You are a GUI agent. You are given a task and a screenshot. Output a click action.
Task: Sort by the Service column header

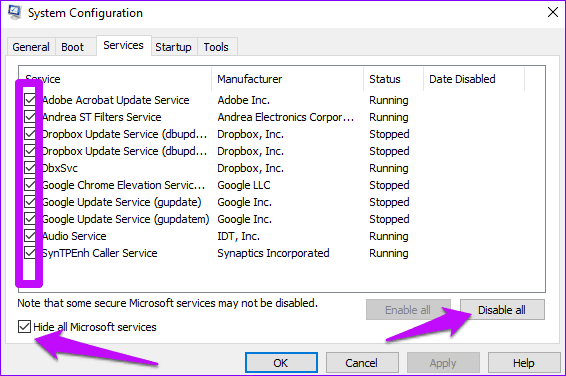115,79
